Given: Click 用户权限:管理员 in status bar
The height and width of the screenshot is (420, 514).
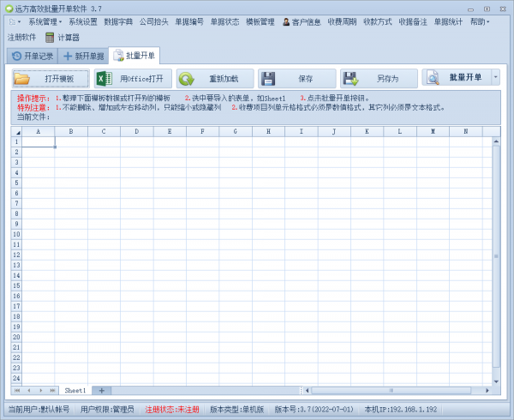Looking at the screenshot, I should click(x=107, y=410).
